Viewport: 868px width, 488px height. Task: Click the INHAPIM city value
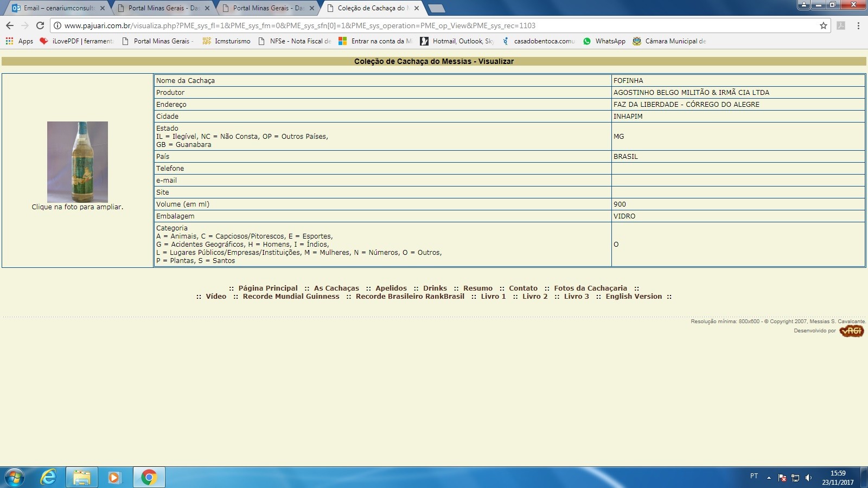click(x=628, y=116)
